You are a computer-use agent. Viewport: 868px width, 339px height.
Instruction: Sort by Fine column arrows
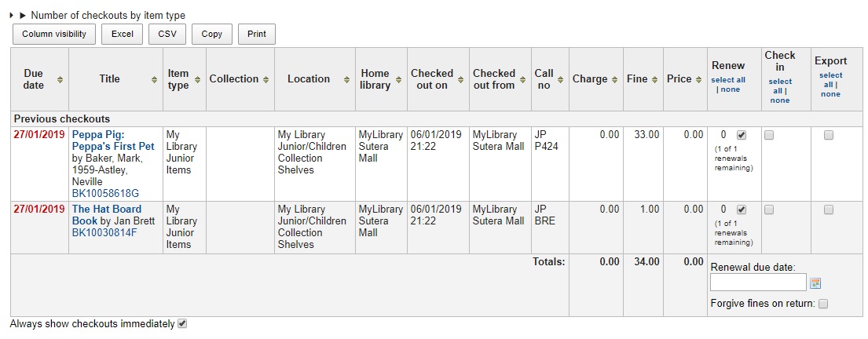click(654, 79)
